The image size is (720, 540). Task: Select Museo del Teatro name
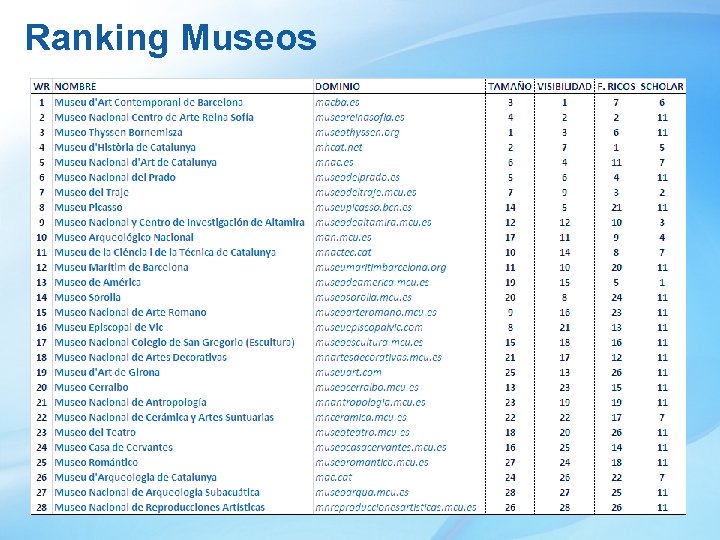[95, 433]
